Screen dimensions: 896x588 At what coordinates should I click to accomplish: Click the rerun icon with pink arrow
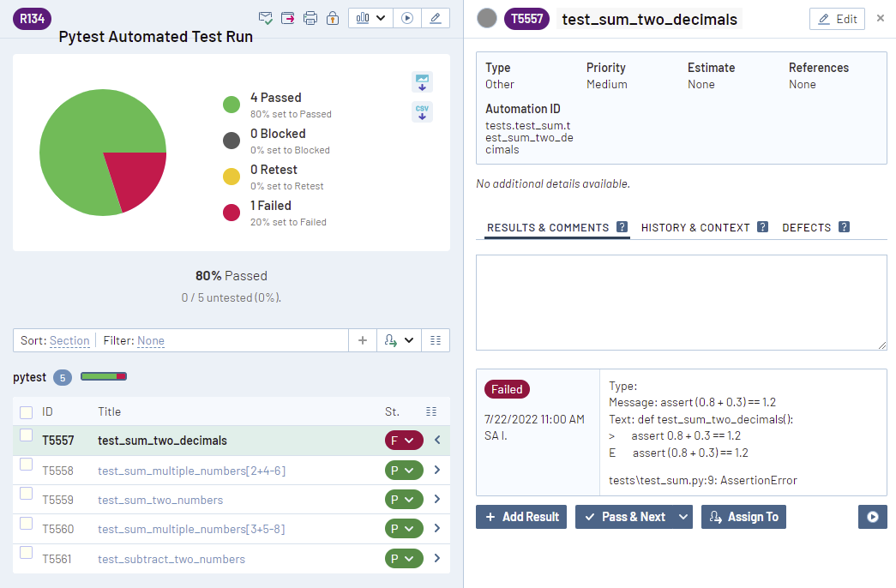(x=288, y=18)
